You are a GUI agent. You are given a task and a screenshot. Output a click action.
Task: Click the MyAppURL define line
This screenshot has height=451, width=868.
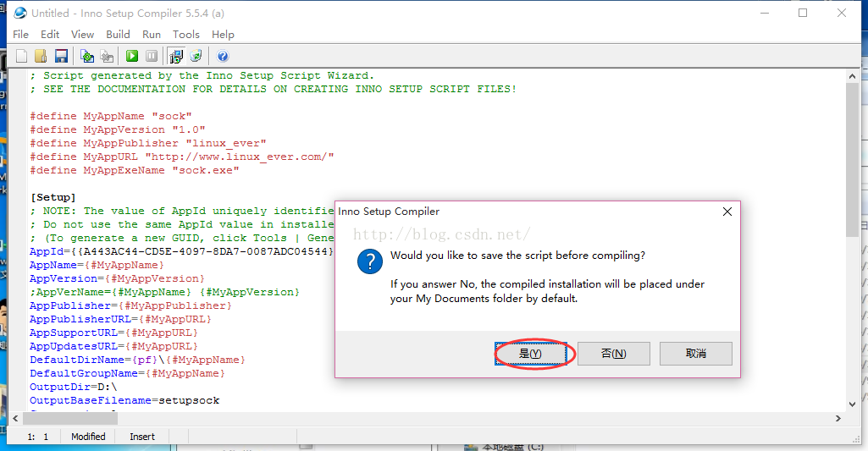coord(181,157)
